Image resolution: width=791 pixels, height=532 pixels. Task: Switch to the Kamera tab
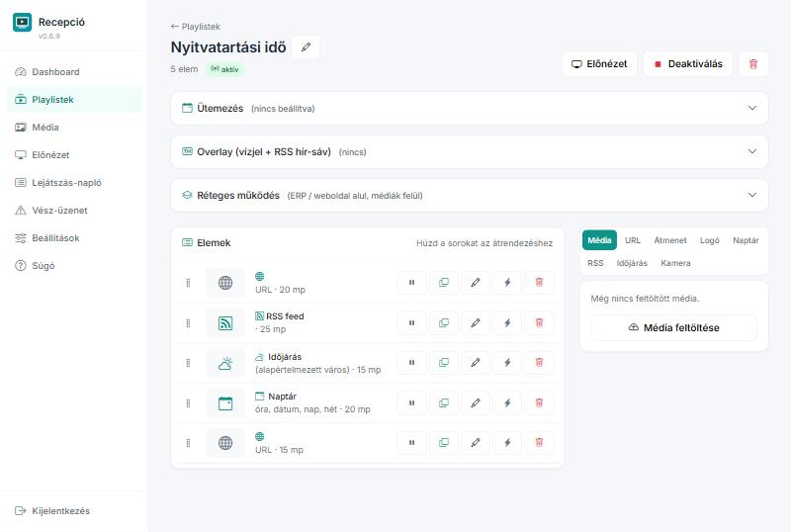point(675,263)
